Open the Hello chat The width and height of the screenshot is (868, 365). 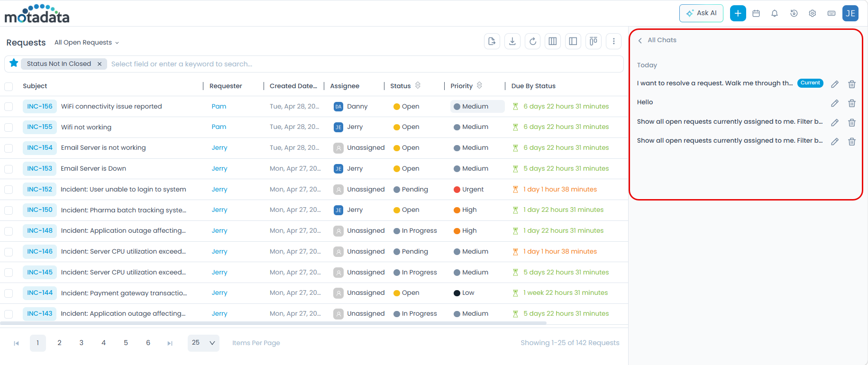[x=645, y=102]
